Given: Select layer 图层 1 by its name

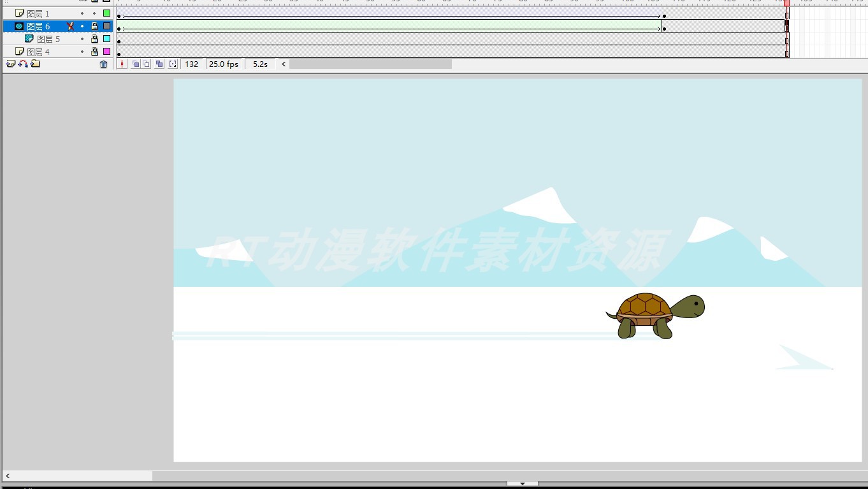Looking at the screenshot, I should 38,13.
